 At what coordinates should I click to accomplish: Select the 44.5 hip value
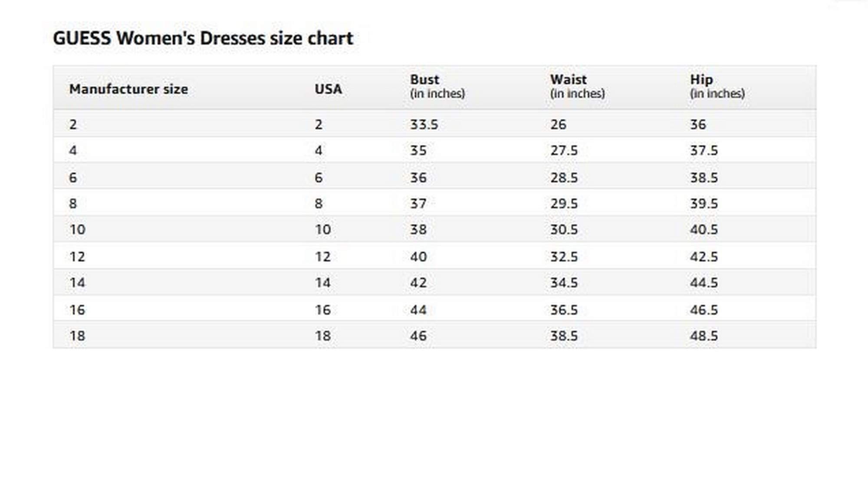coord(704,283)
